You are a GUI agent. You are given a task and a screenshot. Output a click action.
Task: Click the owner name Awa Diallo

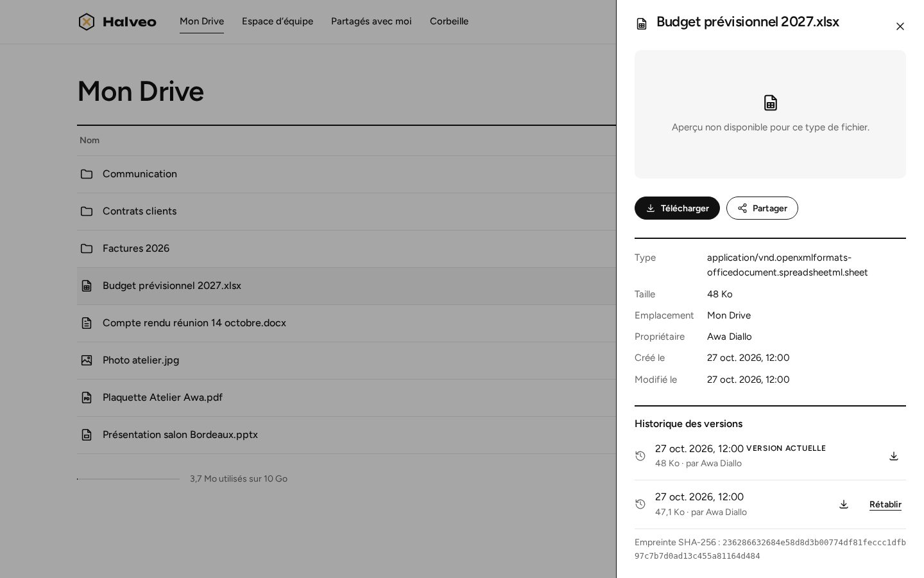[730, 337]
